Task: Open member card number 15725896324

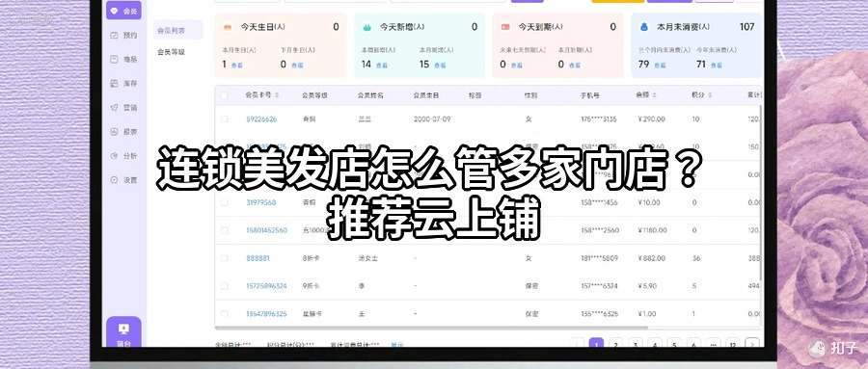Action: 266,286
